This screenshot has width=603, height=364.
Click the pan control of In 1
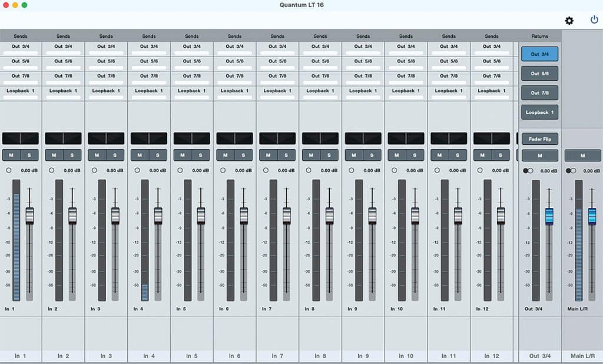point(21,138)
